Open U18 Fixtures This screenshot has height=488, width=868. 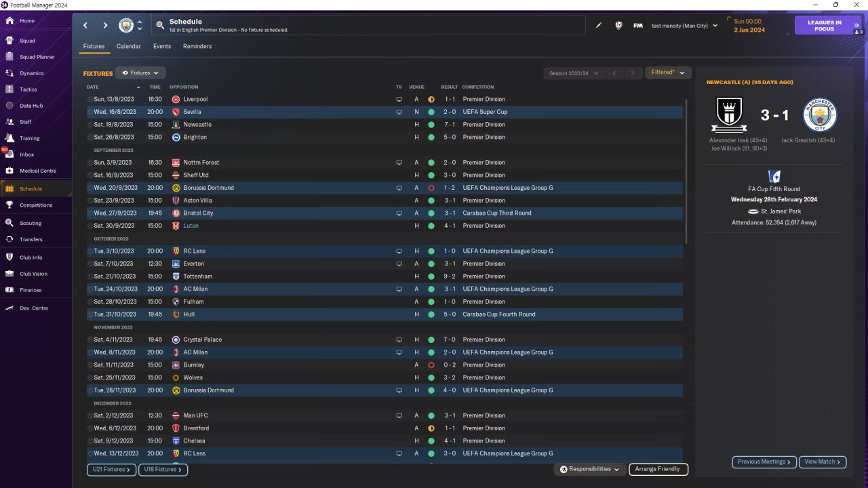(x=163, y=469)
